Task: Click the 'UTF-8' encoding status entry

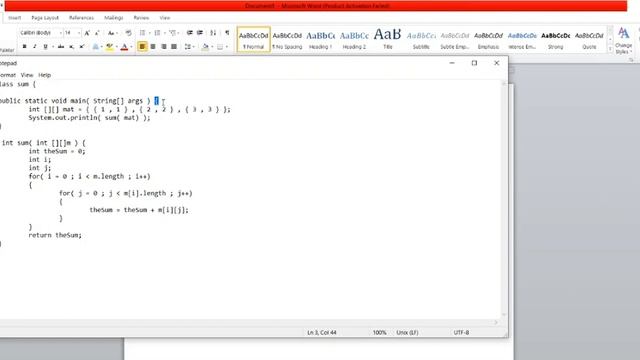Action: 461,333
